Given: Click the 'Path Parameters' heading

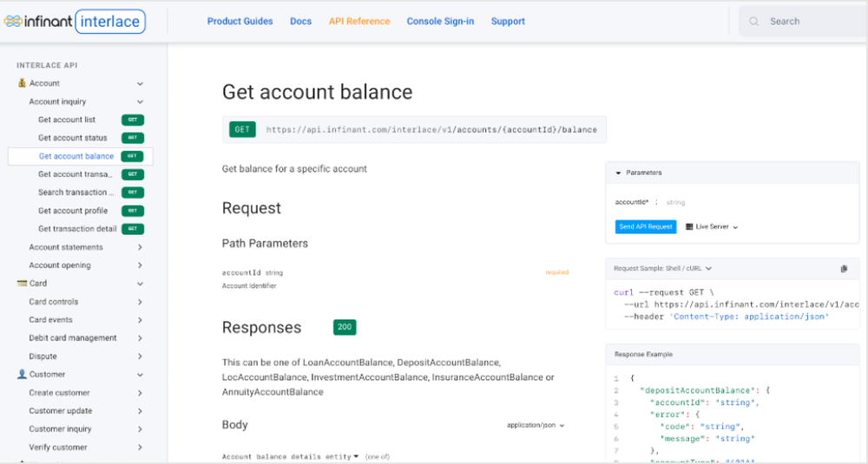Looking at the screenshot, I should click(x=265, y=244).
